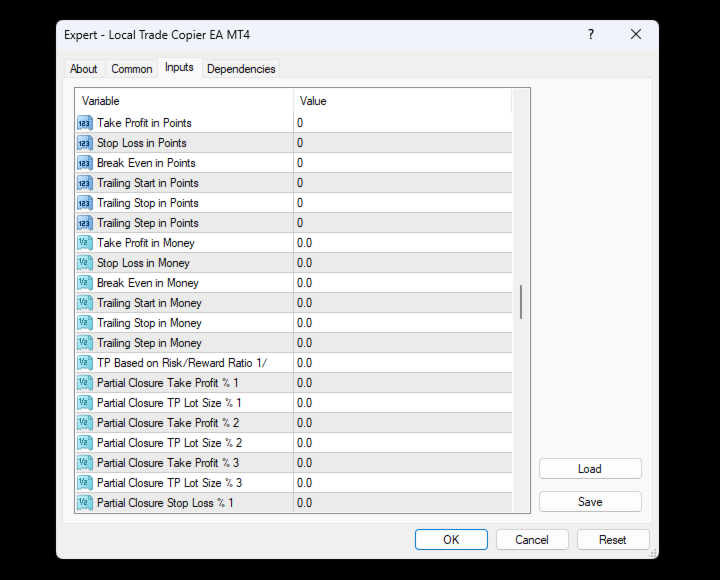
Task: Select the Partial Closure Stop Loss % 1 value
Action: (x=403, y=502)
